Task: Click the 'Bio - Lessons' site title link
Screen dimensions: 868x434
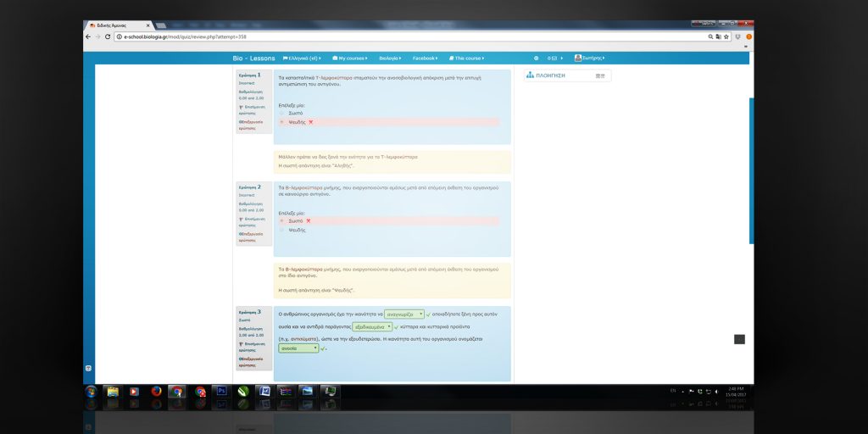Action: (x=253, y=58)
